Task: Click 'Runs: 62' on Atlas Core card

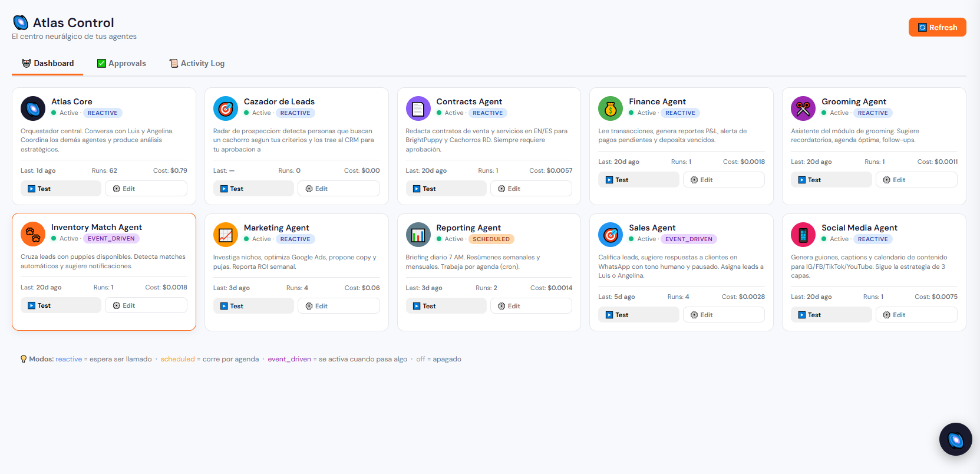Action: 104,171
